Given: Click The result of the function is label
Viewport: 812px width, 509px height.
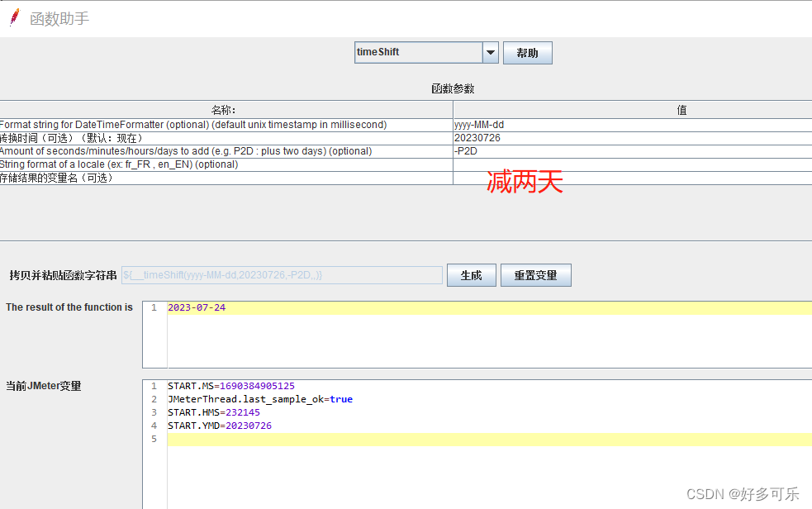Looking at the screenshot, I should click(x=69, y=307).
